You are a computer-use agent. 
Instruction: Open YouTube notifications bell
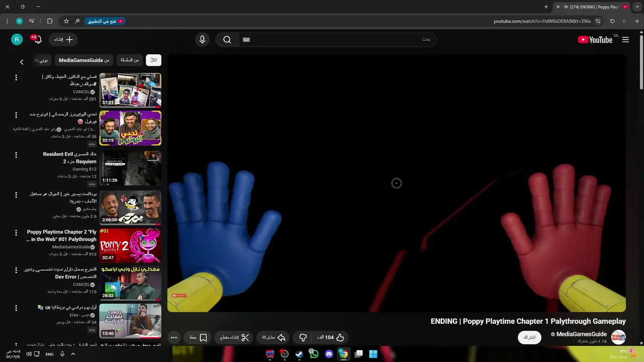click(37, 39)
